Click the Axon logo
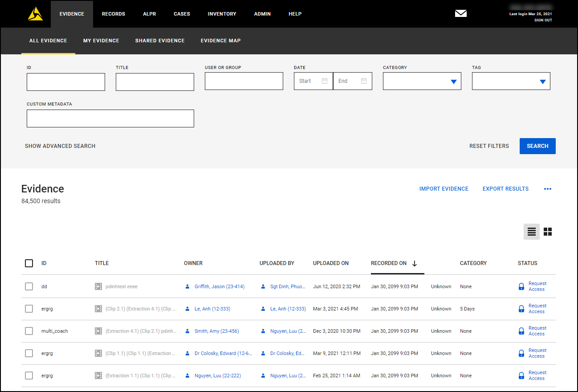This screenshot has width=578, height=392. [35, 14]
